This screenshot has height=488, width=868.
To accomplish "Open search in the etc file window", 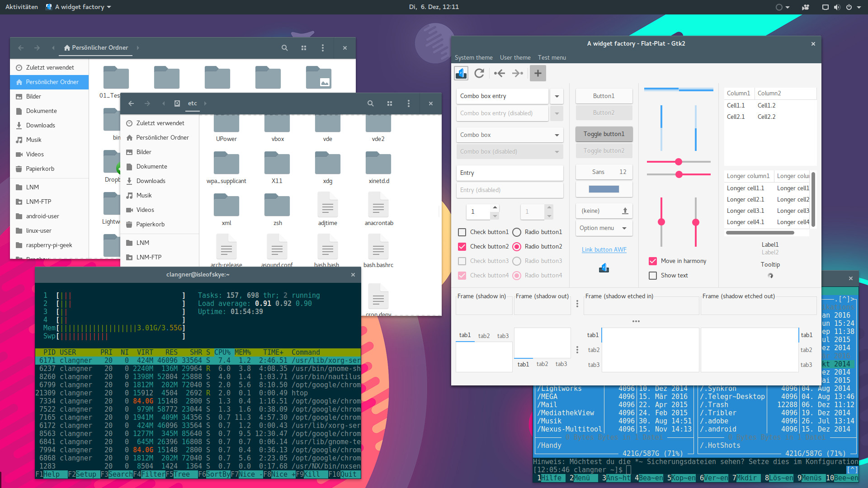I will (370, 103).
